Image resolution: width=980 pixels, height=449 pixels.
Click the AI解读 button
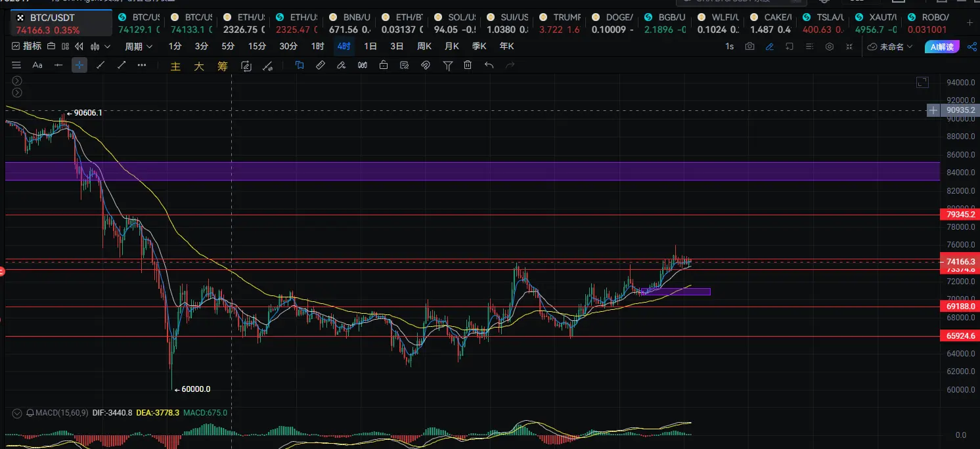tap(941, 47)
